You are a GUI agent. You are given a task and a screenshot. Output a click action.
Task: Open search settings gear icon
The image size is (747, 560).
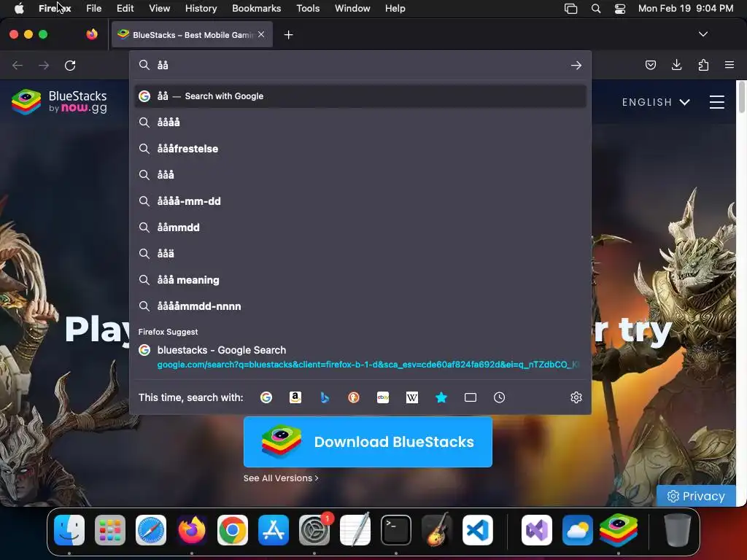pyautogui.click(x=576, y=397)
